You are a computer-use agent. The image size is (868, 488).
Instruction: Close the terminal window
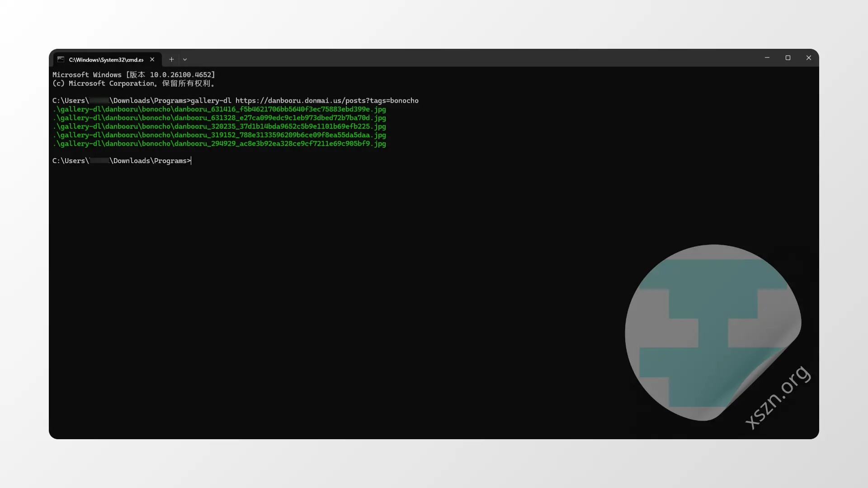click(x=809, y=58)
